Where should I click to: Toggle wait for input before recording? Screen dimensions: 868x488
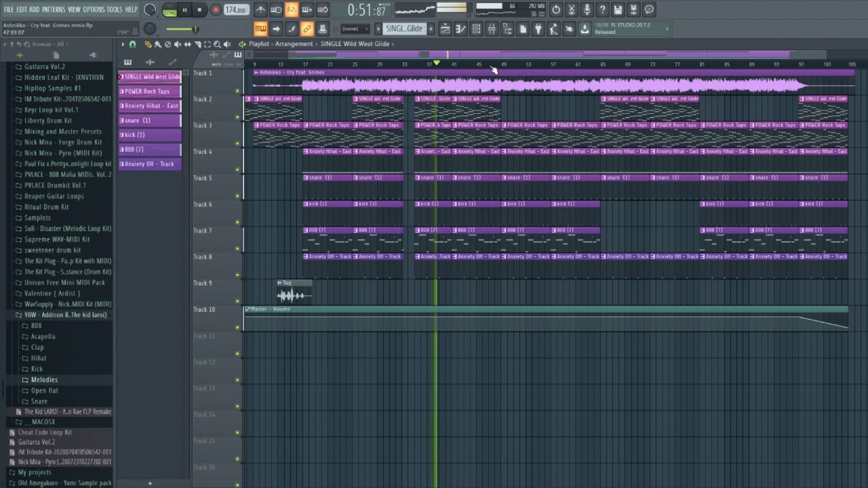tap(276, 9)
